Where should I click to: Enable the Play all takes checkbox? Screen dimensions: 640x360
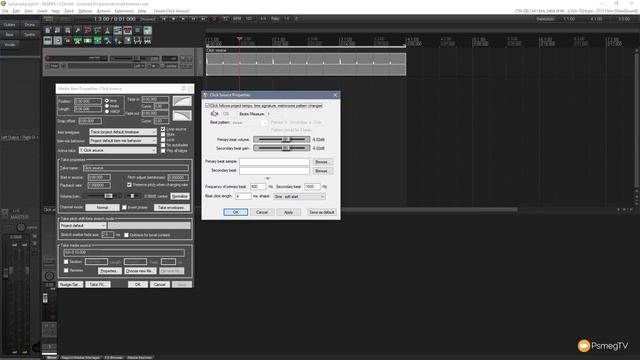(163, 151)
